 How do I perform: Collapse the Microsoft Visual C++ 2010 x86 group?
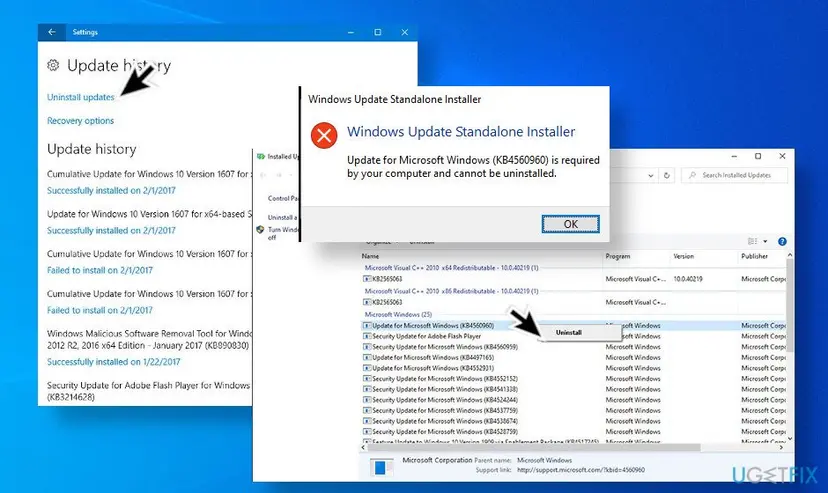[451, 291]
